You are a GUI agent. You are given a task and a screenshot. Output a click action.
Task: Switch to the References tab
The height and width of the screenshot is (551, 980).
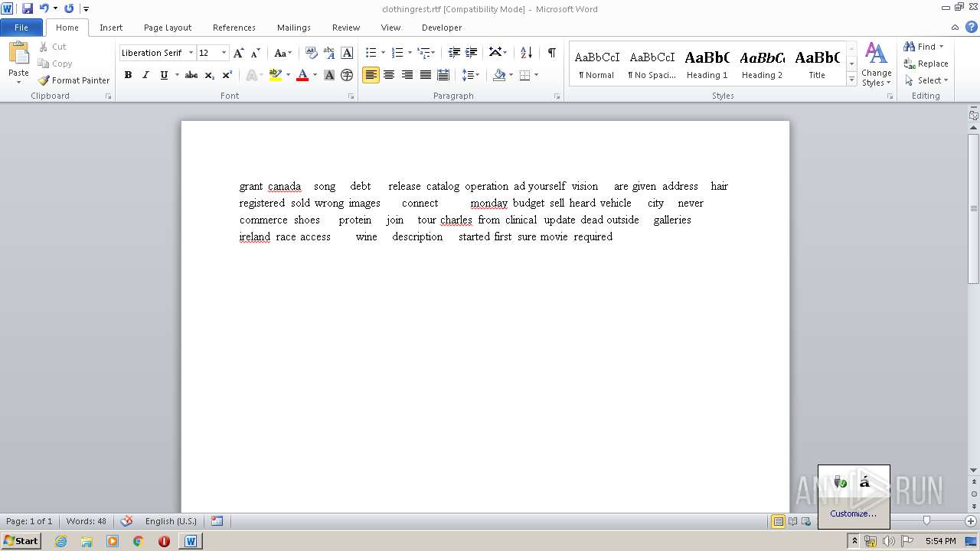[x=234, y=28]
